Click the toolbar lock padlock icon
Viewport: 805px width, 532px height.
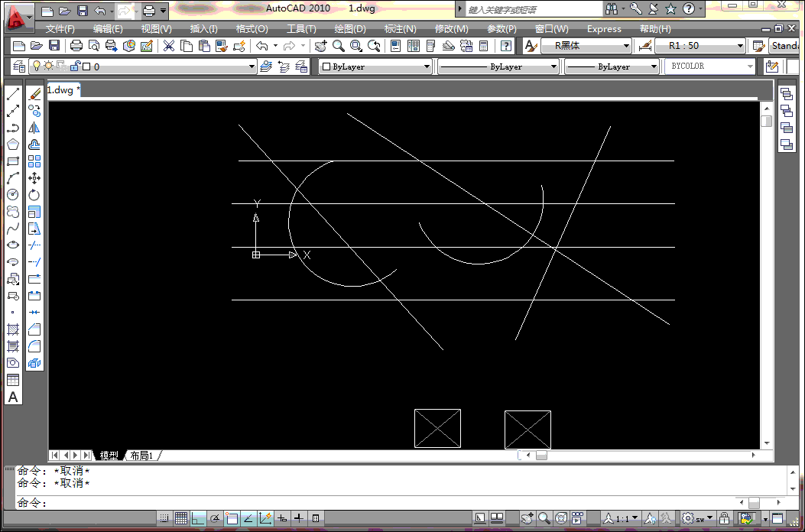725,517
